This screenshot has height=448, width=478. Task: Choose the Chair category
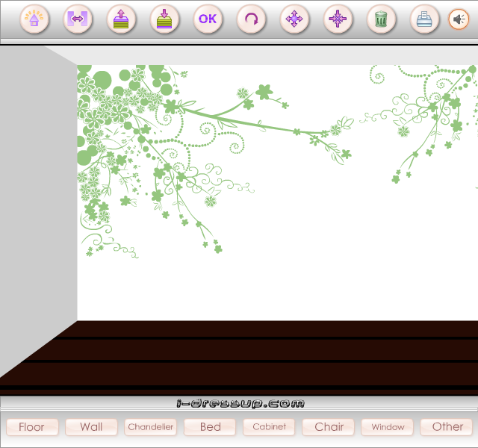click(328, 427)
